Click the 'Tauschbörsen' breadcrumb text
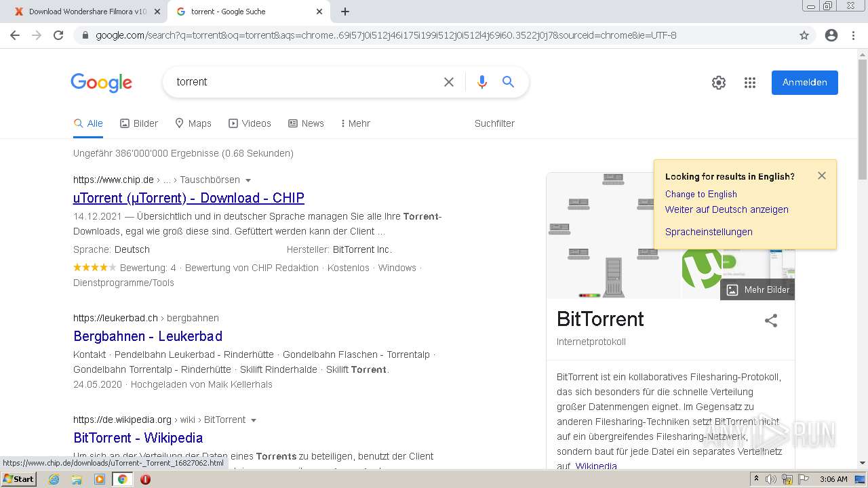 tap(210, 180)
